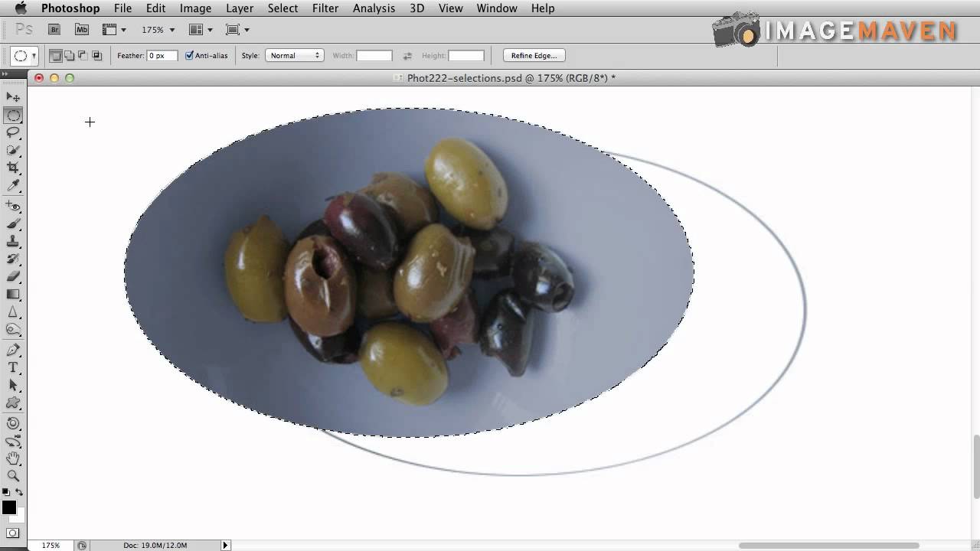Open the File menu

click(x=122, y=8)
